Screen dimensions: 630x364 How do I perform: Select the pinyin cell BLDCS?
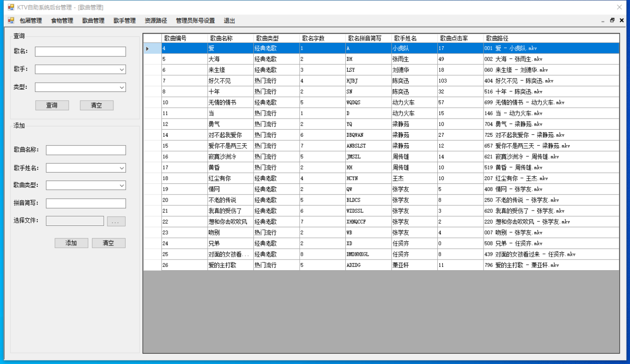[x=368, y=200]
